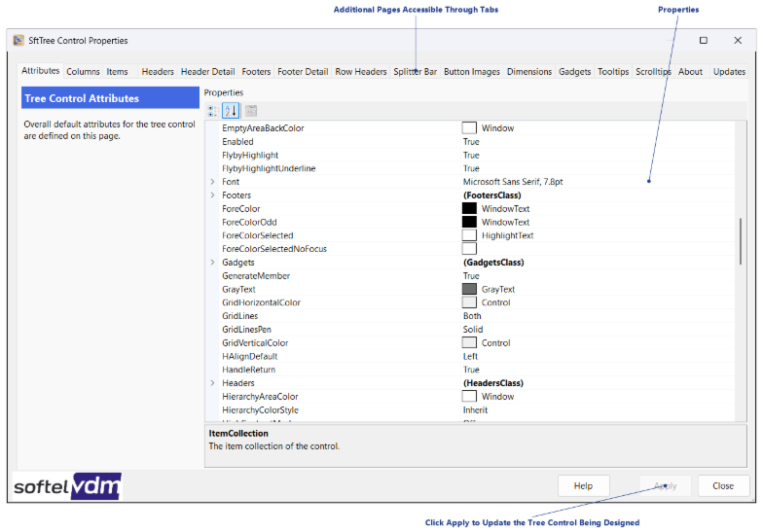Select the Attributes tab
The image size is (763, 532).
41,70
